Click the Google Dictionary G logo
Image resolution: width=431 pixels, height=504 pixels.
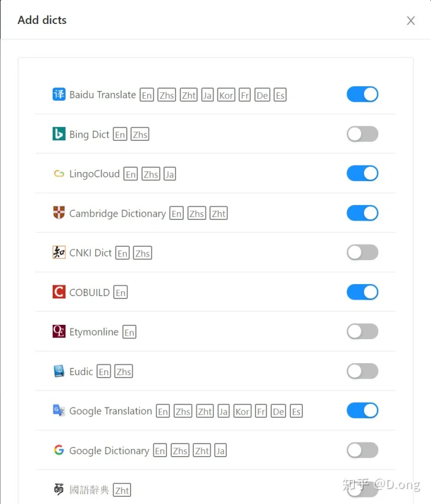coord(59,450)
